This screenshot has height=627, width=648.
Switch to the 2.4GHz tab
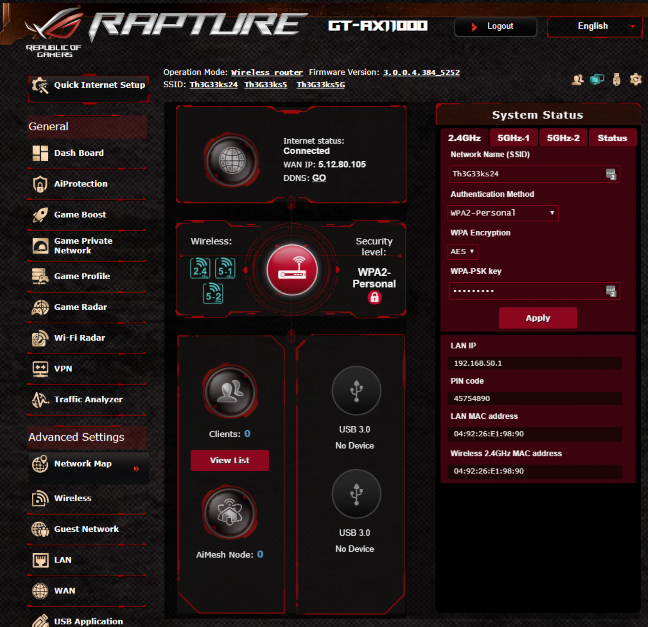[465, 138]
